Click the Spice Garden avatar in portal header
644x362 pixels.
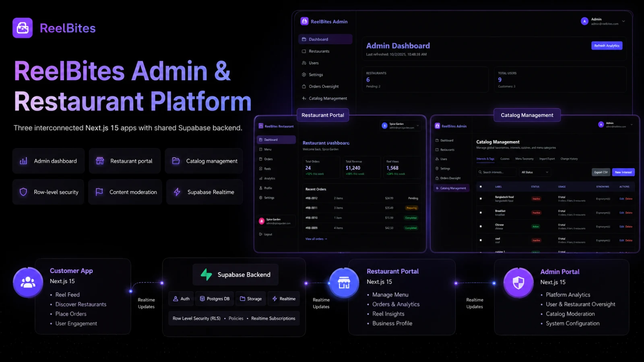point(384,125)
